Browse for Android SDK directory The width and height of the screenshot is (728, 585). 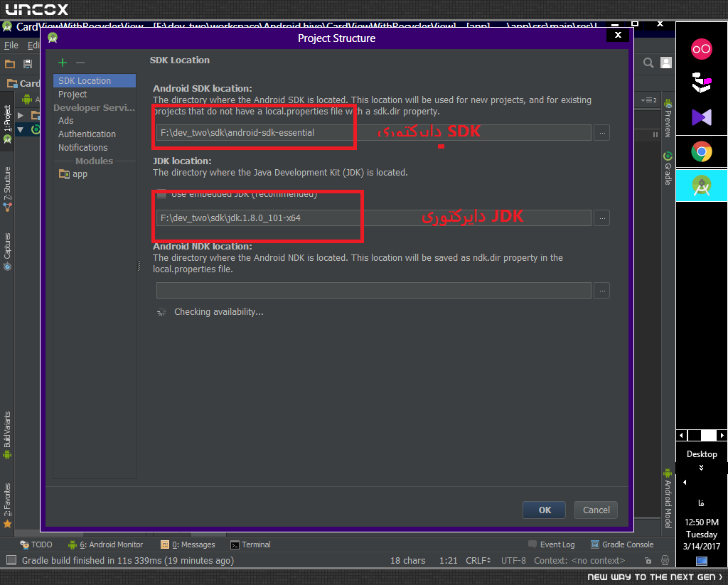pos(602,133)
